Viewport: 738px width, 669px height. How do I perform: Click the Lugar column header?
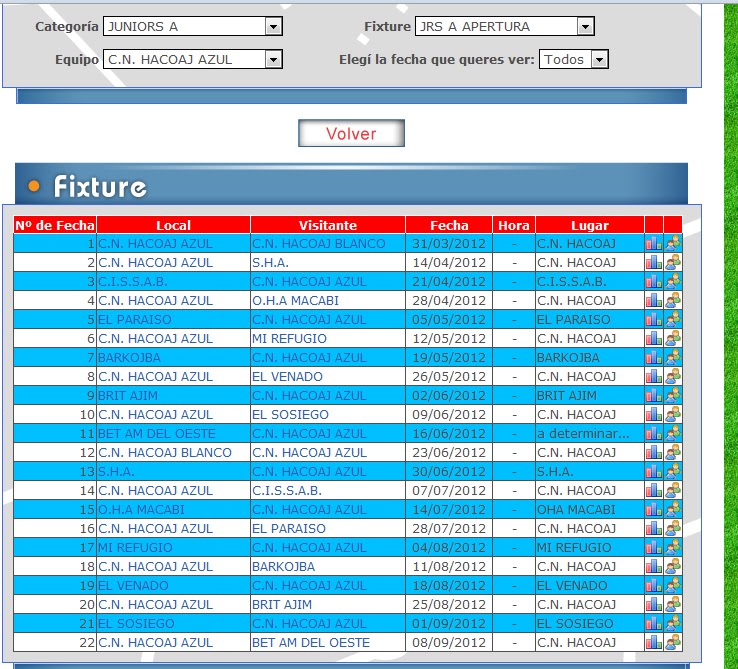coord(590,225)
